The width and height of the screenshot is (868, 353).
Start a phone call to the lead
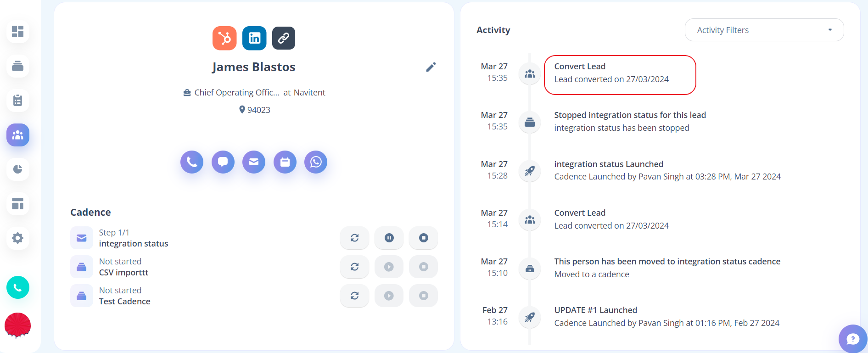(x=192, y=162)
